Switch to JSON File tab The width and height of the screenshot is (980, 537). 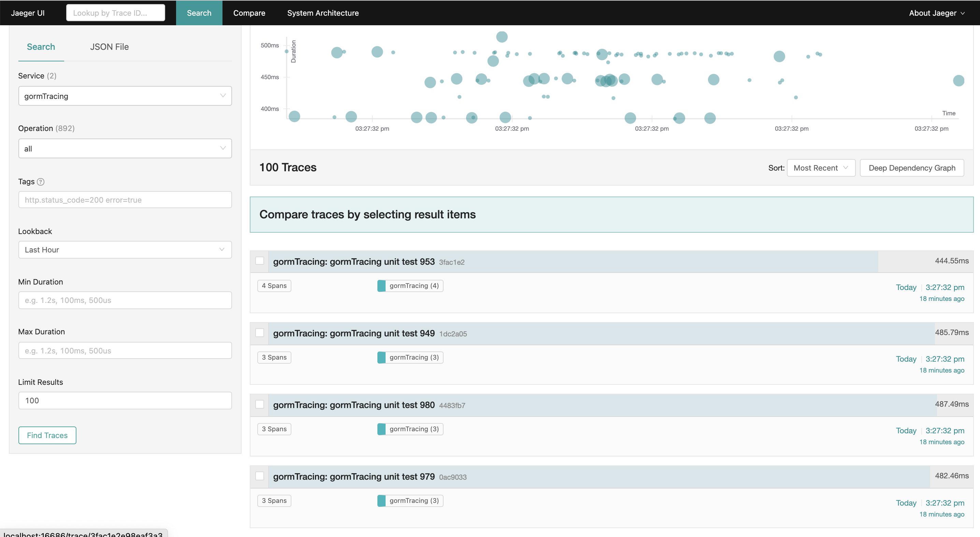[109, 46]
